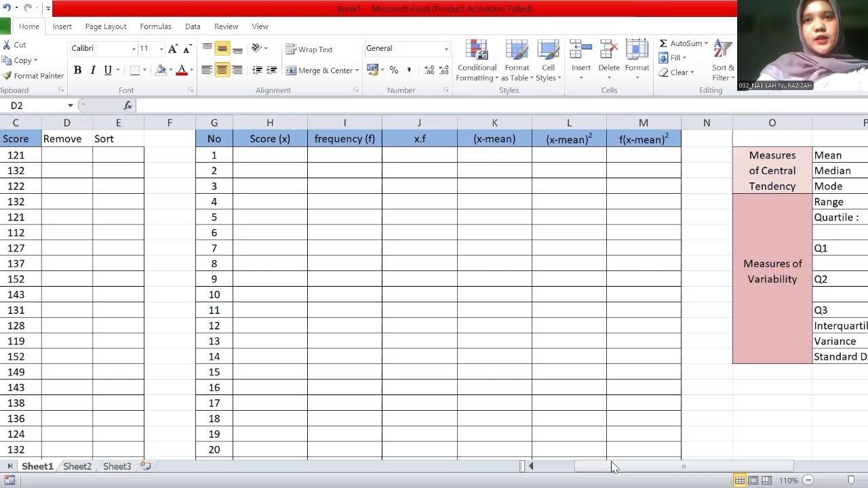This screenshot has height=488, width=868.
Task: Select column H header
Action: tap(270, 123)
